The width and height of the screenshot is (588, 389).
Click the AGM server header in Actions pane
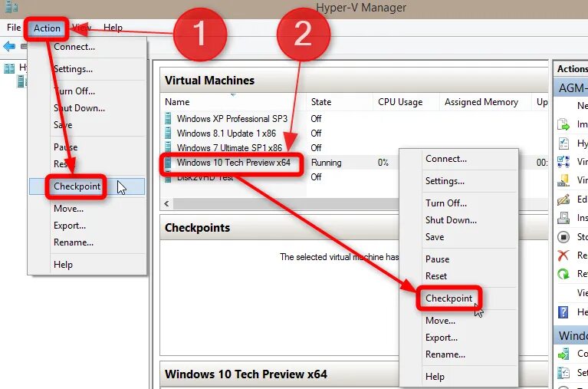tap(570, 88)
